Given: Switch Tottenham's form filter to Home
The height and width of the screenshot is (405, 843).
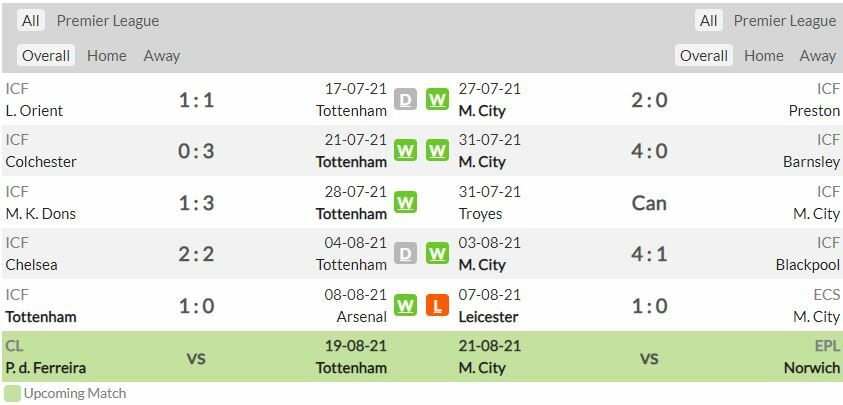Looking at the screenshot, I should point(106,56).
